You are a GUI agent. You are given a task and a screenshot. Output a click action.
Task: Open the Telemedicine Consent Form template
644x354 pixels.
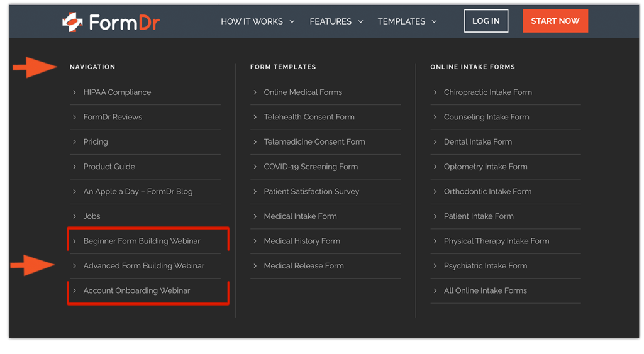[x=314, y=141]
